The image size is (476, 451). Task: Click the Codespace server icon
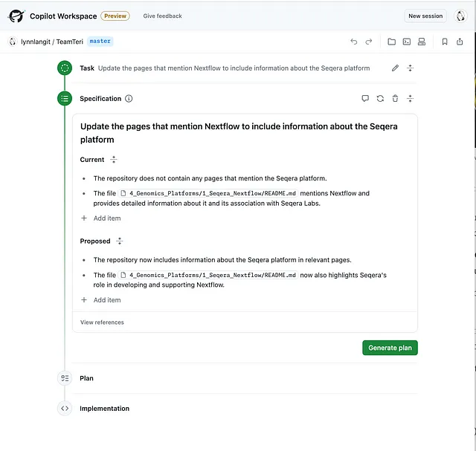[422, 42]
